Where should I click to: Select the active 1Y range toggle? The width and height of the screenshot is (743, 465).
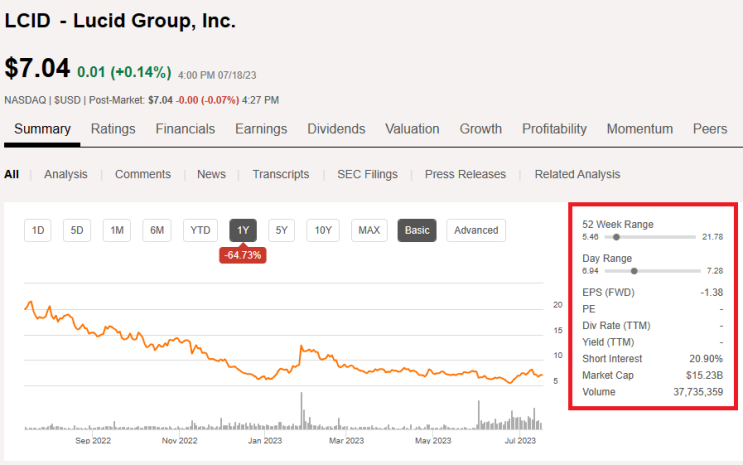(243, 230)
